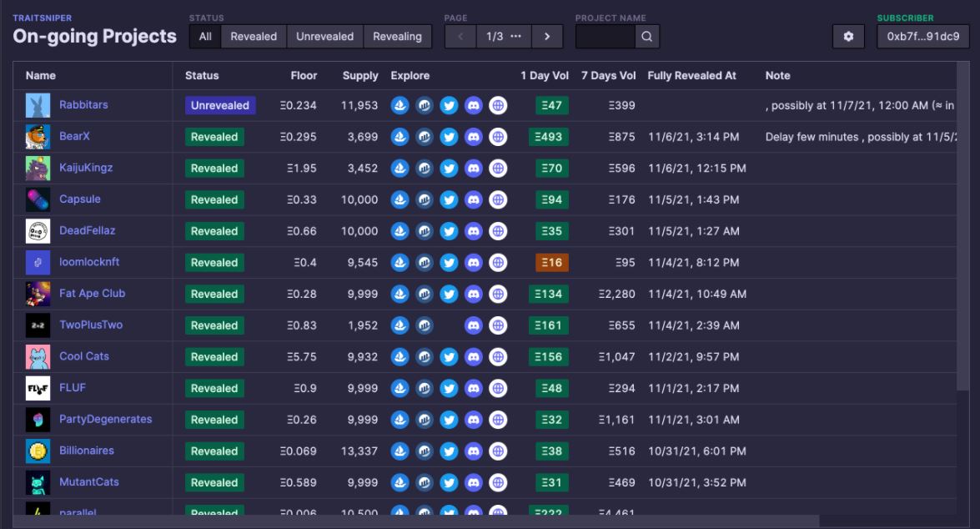Open the loomlocknft project link
The height and width of the screenshot is (529, 980).
click(x=89, y=262)
